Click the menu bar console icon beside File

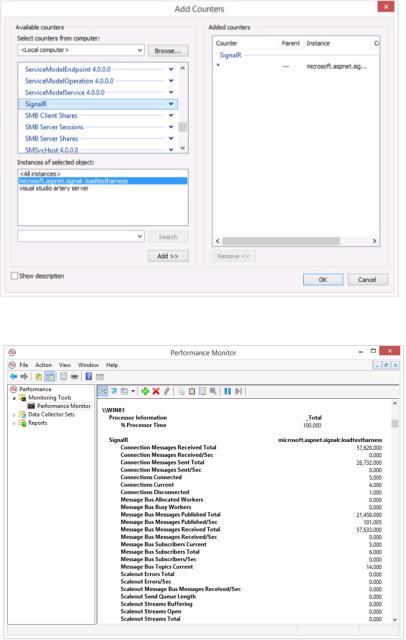tap(12, 365)
